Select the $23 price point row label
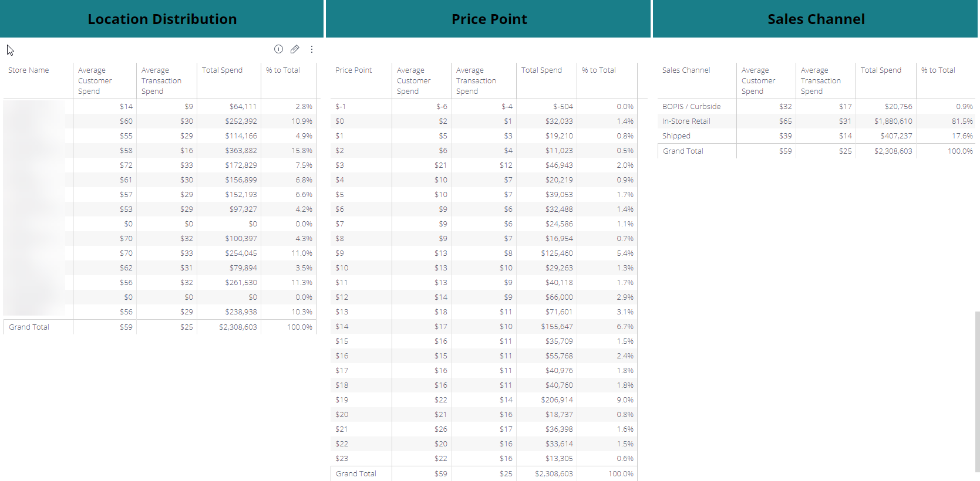The image size is (980, 481). coord(342,459)
